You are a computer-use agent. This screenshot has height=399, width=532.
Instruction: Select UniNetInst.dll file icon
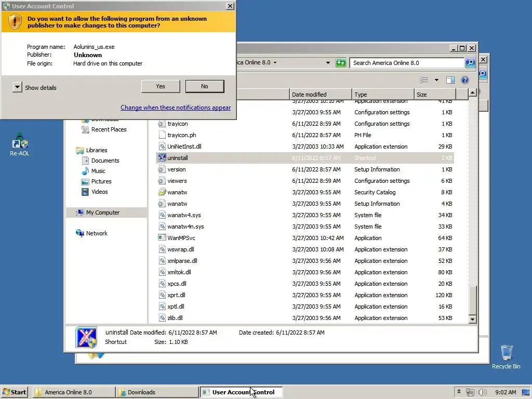click(162, 146)
